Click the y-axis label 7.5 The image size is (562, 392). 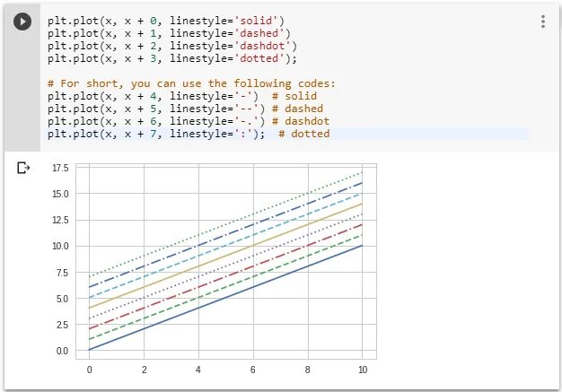(62, 273)
